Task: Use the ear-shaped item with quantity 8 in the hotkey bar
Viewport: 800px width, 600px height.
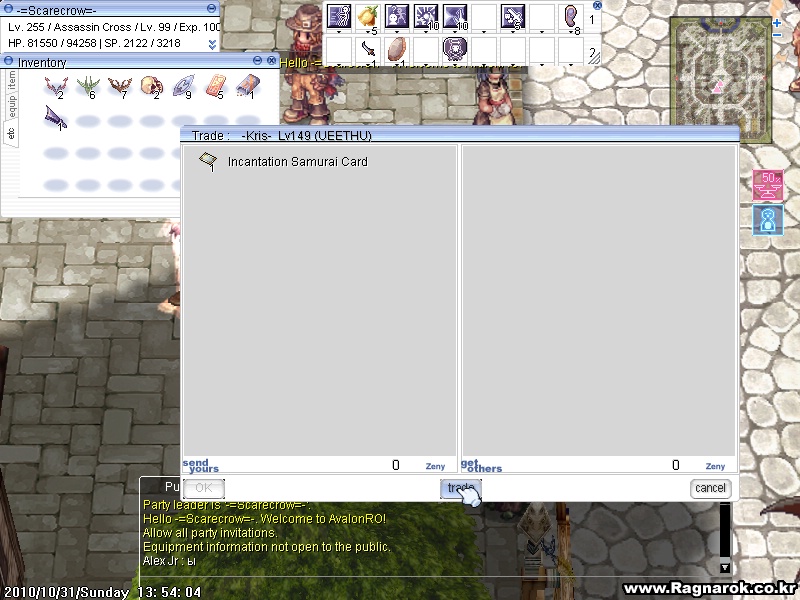Action: tap(570, 17)
